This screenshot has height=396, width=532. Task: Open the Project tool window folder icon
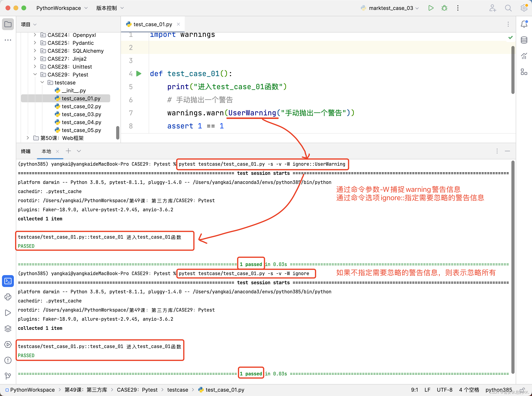coord(8,24)
